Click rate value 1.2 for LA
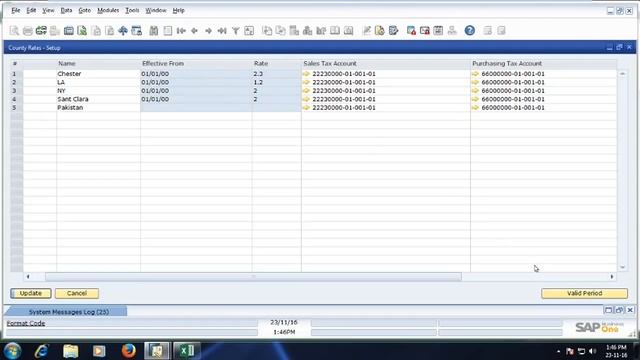 click(x=258, y=82)
